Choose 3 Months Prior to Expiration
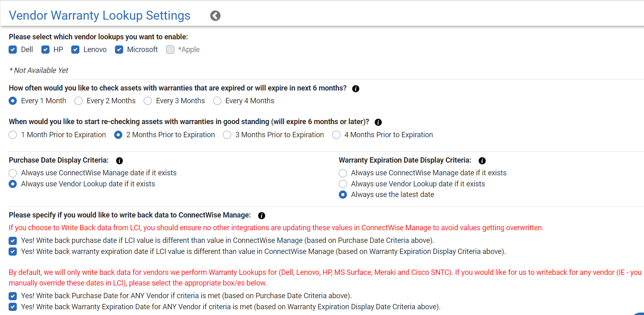Viewport: 644px width, 315px height. pyautogui.click(x=227, y=135)
